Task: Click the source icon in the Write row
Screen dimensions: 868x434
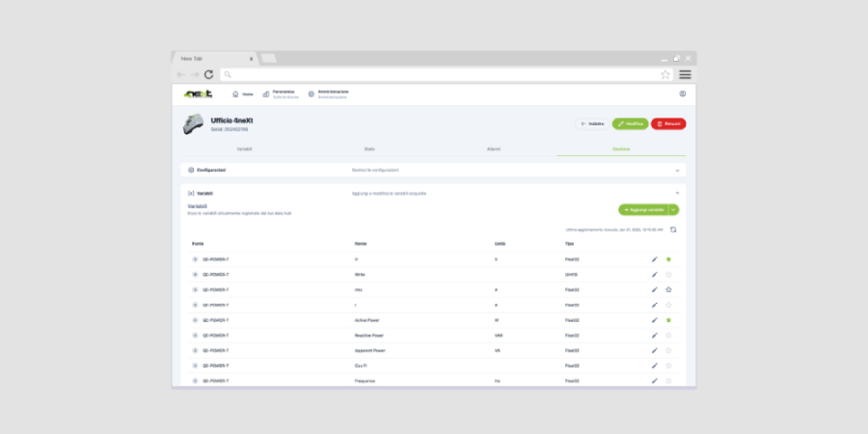Action: click(x=195, y=275)
